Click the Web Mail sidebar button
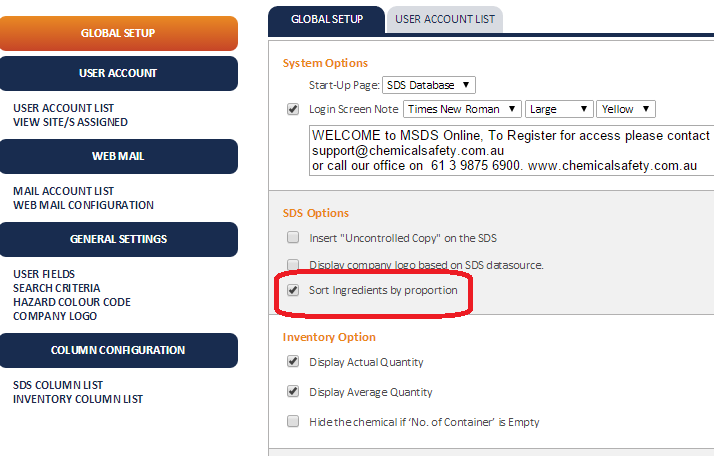The image size is (714, 456). pos(118,156)
